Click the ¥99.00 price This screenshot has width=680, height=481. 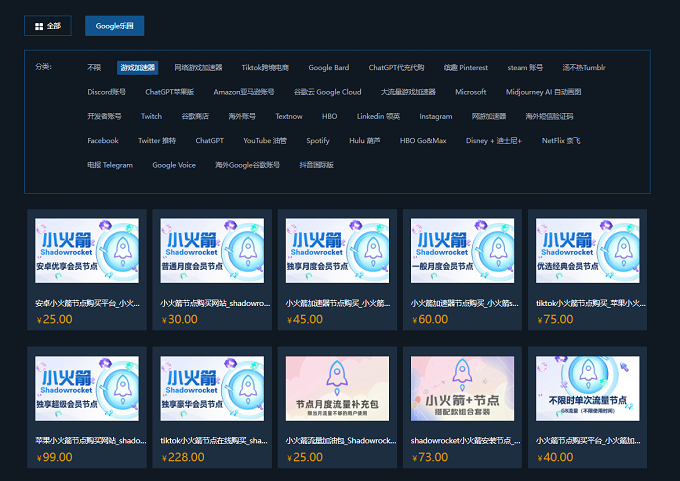coord(55,457)
